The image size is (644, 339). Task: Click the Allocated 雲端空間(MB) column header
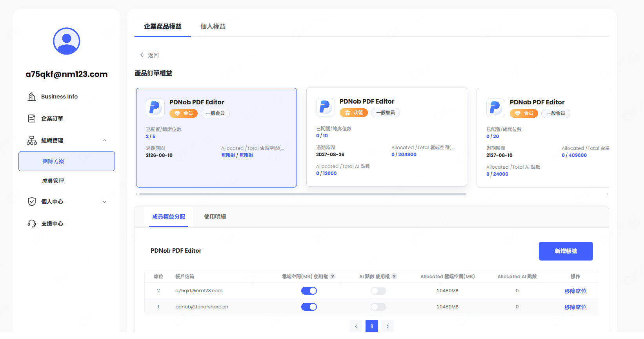pyautogui.click(x=448, y=277)
